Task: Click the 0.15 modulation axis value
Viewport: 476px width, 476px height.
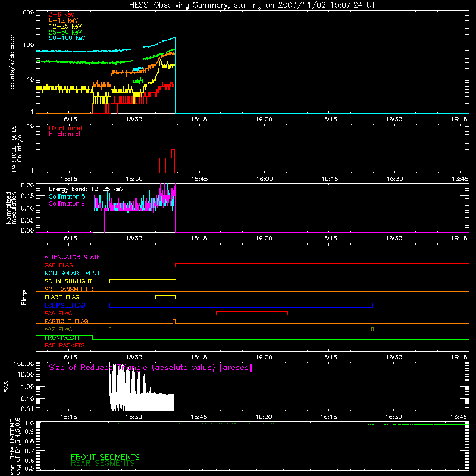Action: tap(27, 196)
